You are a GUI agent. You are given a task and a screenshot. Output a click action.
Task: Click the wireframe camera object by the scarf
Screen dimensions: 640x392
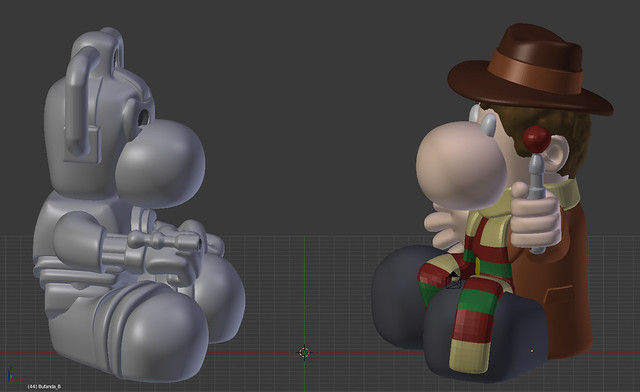453,280
